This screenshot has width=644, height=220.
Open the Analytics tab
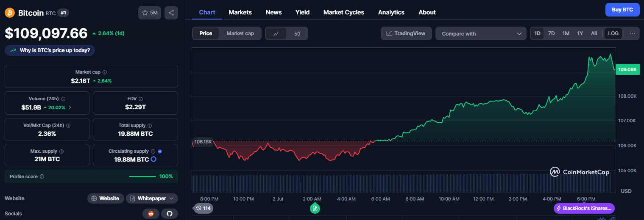[391, 12]
